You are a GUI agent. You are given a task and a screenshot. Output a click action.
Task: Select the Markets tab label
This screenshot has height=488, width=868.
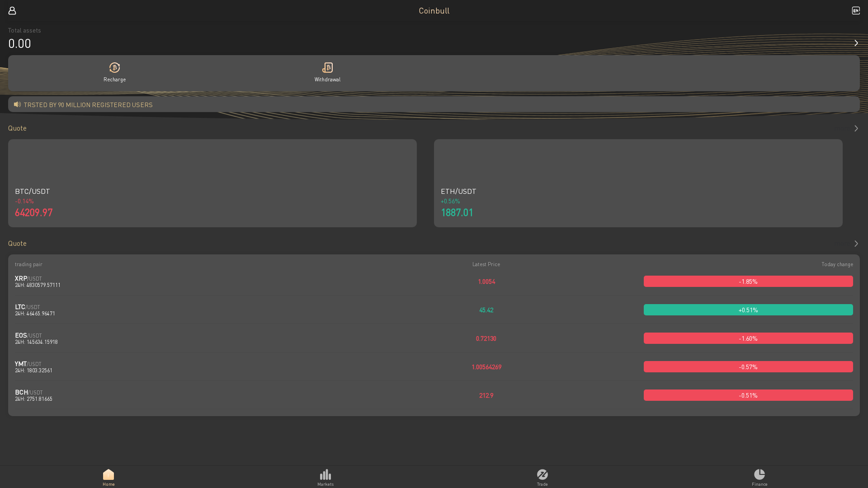[325, 484]
